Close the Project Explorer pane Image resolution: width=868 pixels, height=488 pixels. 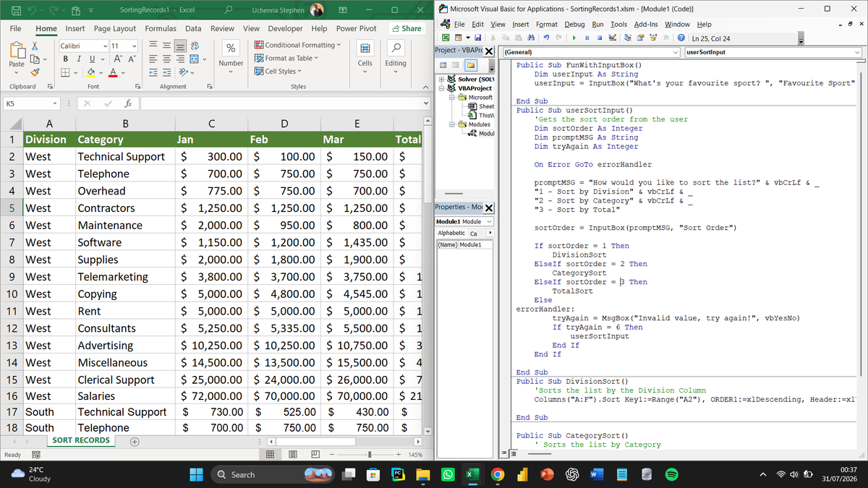pos(488,51)
